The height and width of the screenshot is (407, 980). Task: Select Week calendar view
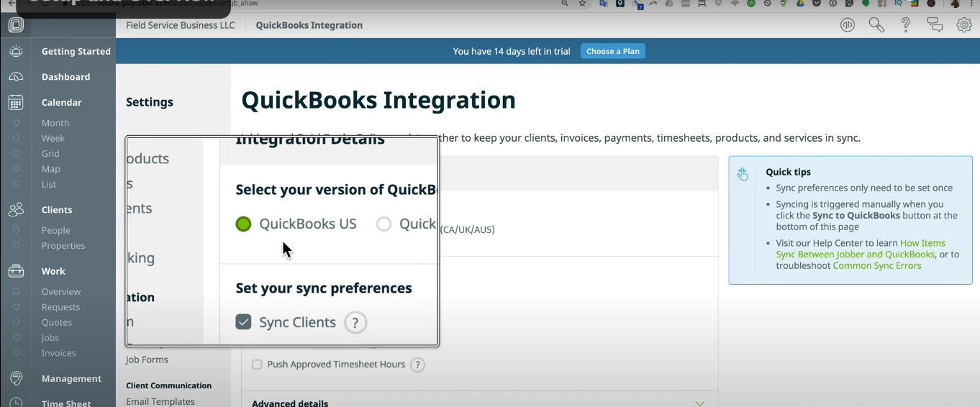click(x=53, y=138)
